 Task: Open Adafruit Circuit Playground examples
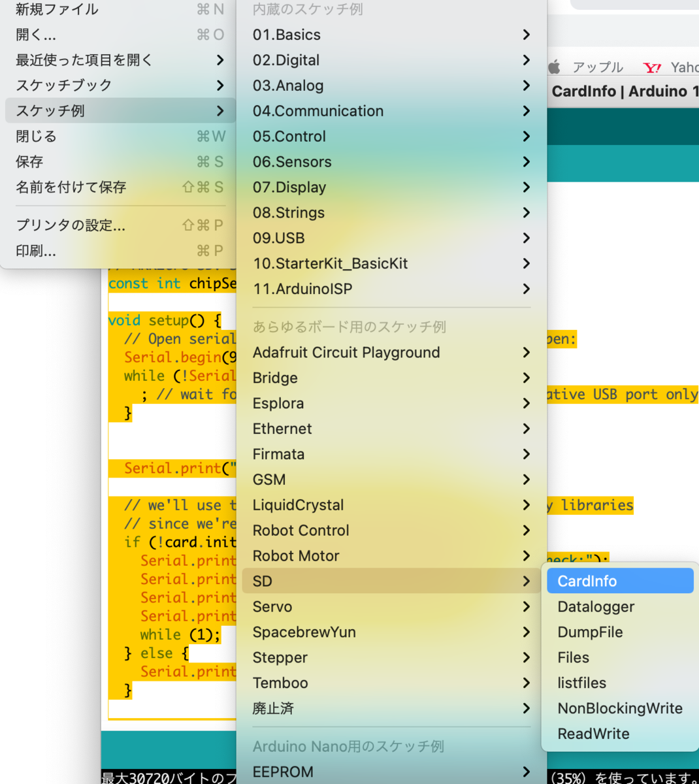[391, 353]
